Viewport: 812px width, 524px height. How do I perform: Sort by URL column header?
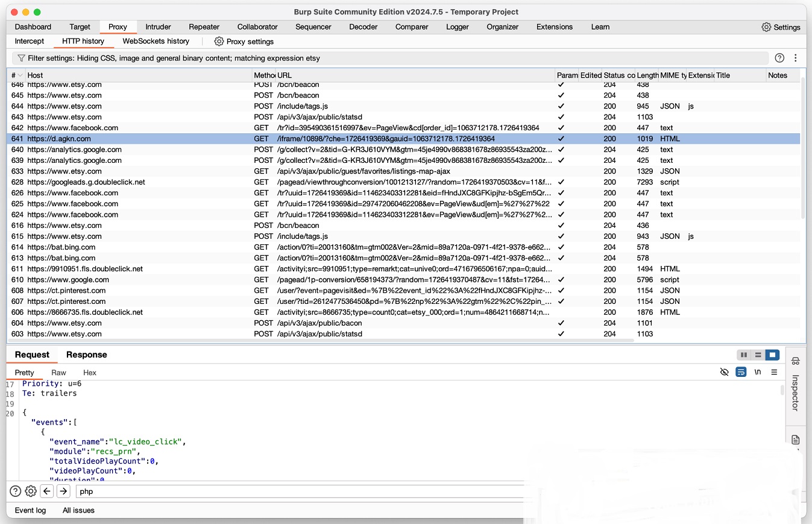[x=415, y=75]
